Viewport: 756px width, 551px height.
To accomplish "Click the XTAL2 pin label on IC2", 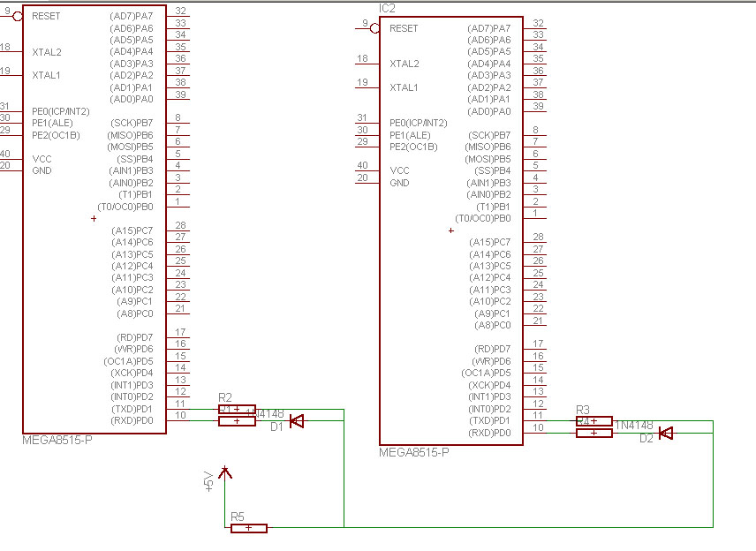I will pos(404,64).
